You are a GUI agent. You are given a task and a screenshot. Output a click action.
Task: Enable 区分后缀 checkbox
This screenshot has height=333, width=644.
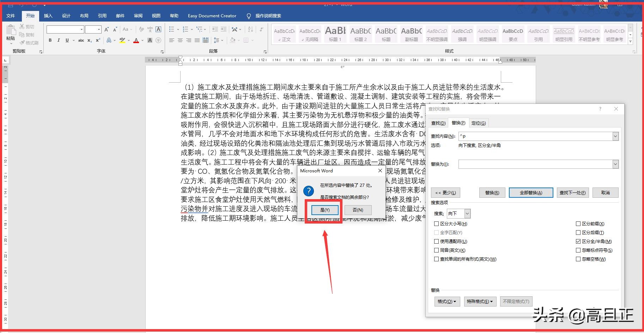pyautogui.click(x=578, y=232)
